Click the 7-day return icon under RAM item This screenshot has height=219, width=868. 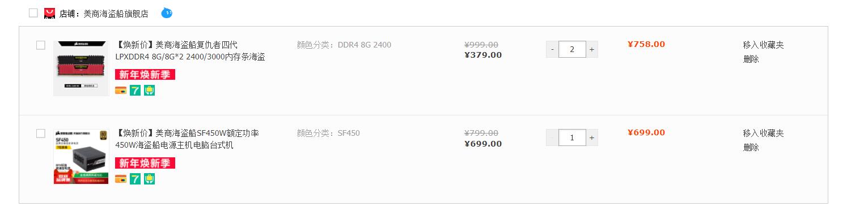click(x=135, y=90)
